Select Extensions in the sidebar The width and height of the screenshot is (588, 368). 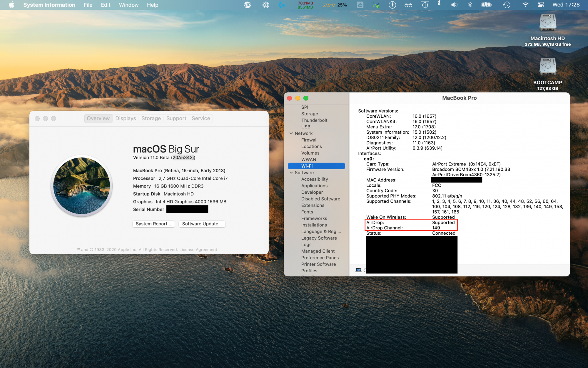(x=313, y=205)
